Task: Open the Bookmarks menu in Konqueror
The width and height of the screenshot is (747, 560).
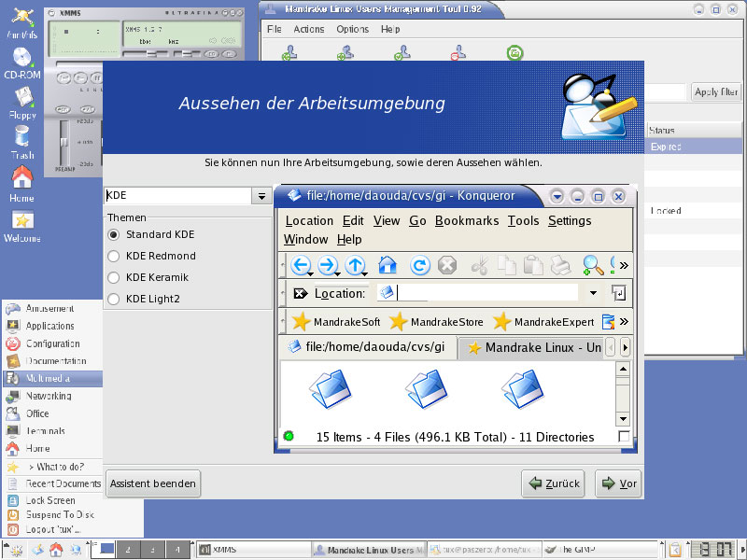Action: click(x=467, y=221)
